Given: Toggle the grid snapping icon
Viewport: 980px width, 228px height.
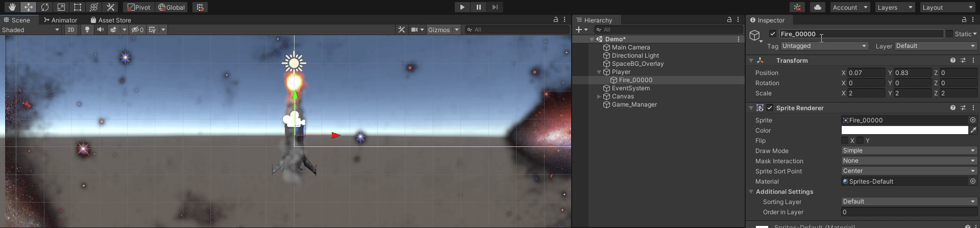Looking at the screenshot, I should pos(200,7).
